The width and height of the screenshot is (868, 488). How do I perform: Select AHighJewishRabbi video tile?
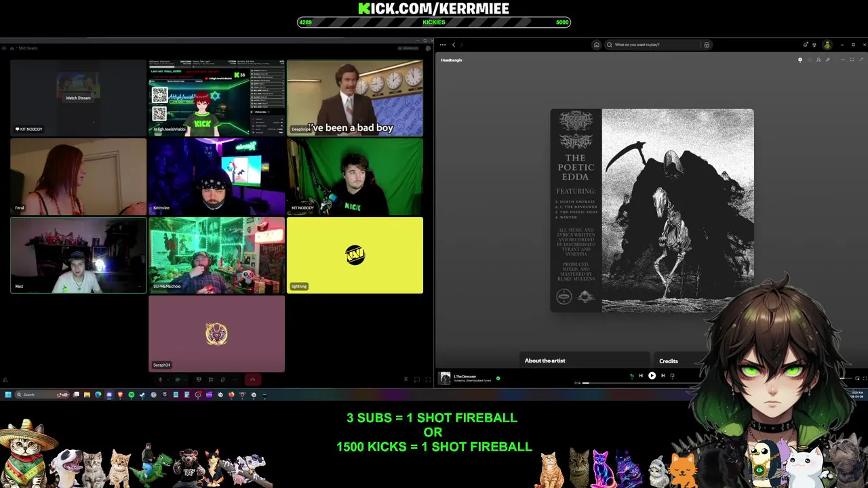tap(217, 98)
